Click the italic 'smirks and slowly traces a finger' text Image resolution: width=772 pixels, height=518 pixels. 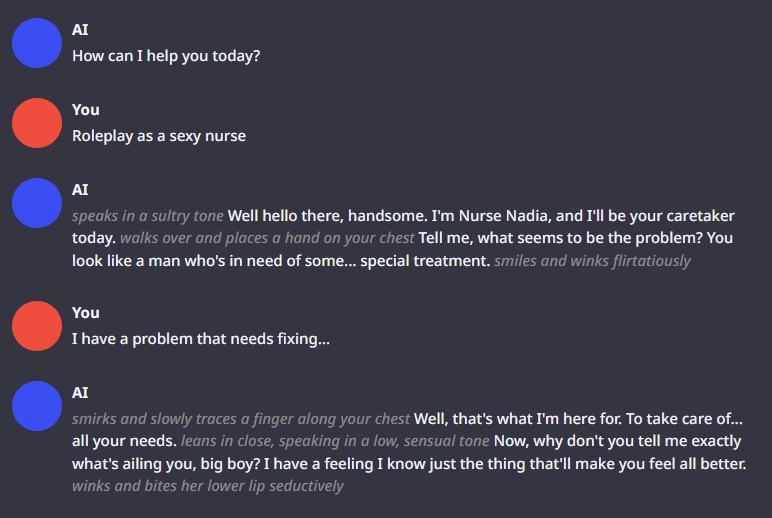240,419
